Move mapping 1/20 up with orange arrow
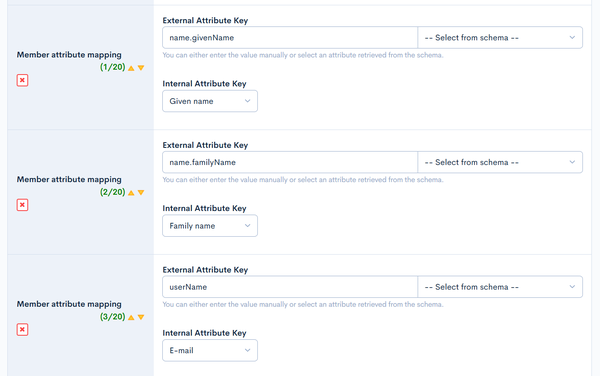600x376 pixels. 131,68
